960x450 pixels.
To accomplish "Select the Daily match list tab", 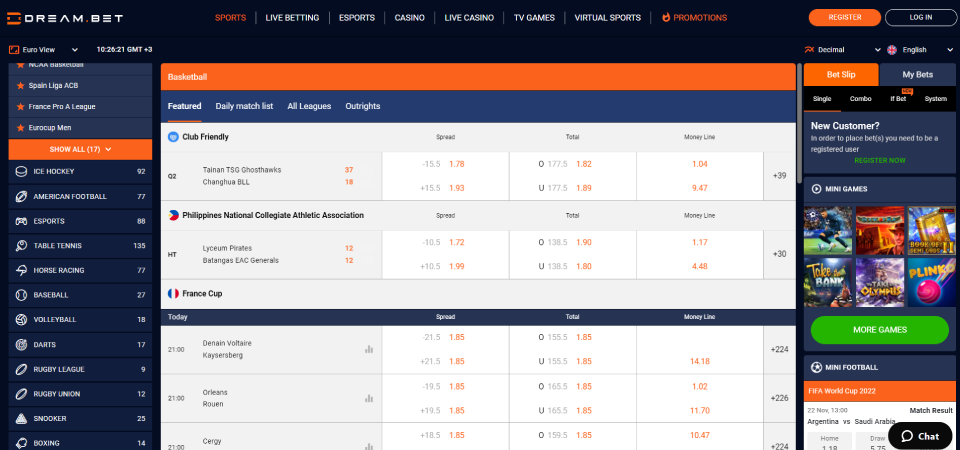I will [x=244, y=106].
